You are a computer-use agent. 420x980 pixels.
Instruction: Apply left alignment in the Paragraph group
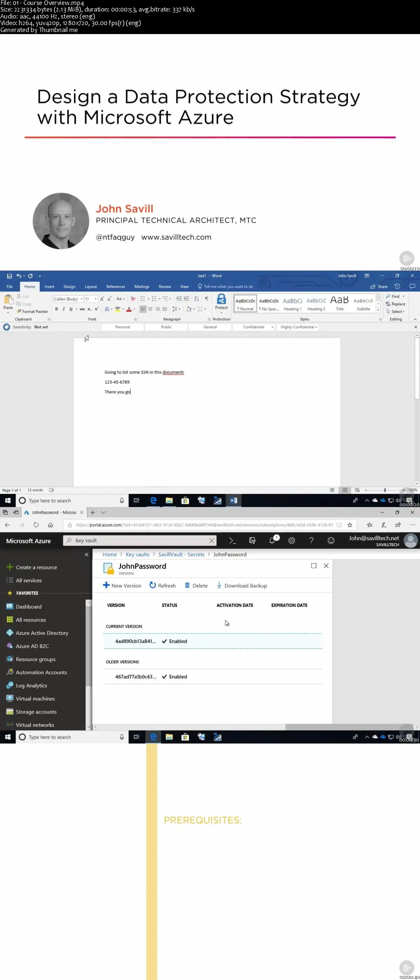[x=143, y=309]
